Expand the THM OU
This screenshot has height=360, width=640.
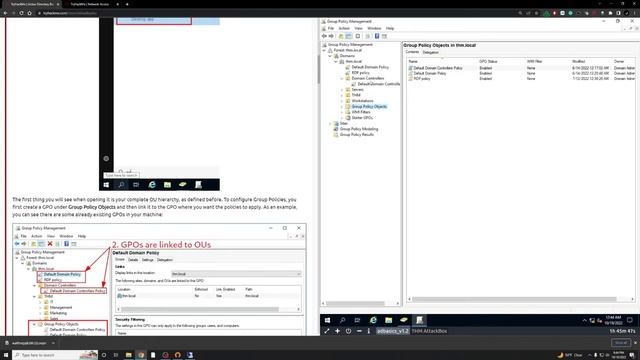342,95
